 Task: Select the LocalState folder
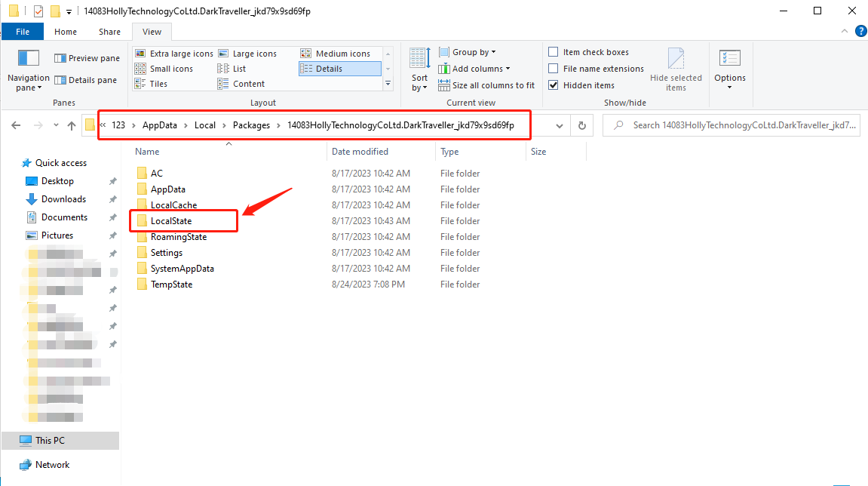click(171, 221)
